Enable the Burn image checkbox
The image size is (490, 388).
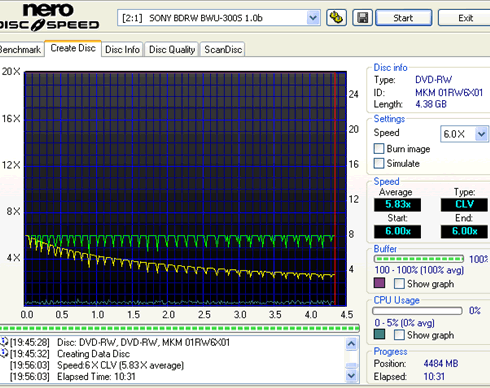tap(379, 149)
